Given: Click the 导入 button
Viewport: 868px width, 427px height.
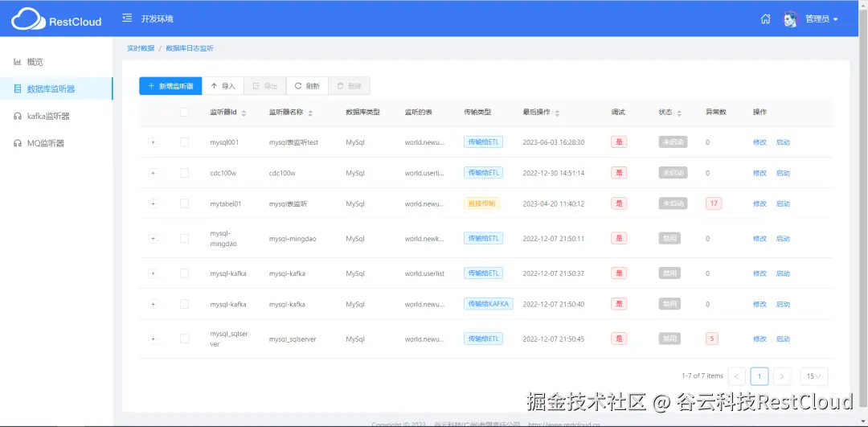Looking at the screenshot, I should (223, 86).
